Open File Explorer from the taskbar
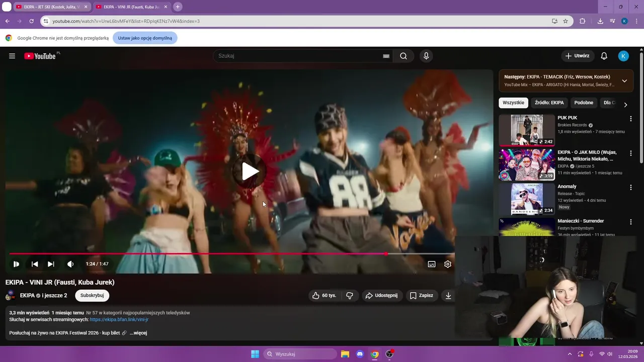The width and height of the screenshot is (644, 362). point(345,354)
